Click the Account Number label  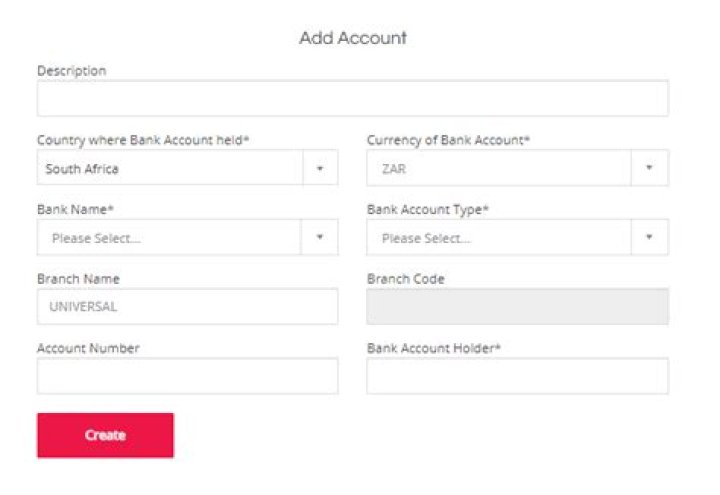click(x=88, y=348)
